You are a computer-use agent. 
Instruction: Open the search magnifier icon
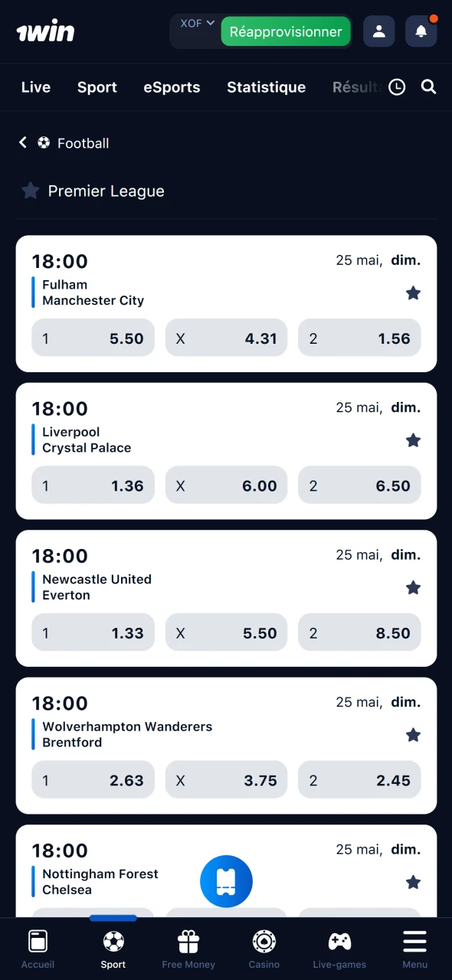[x=429, y=87]
